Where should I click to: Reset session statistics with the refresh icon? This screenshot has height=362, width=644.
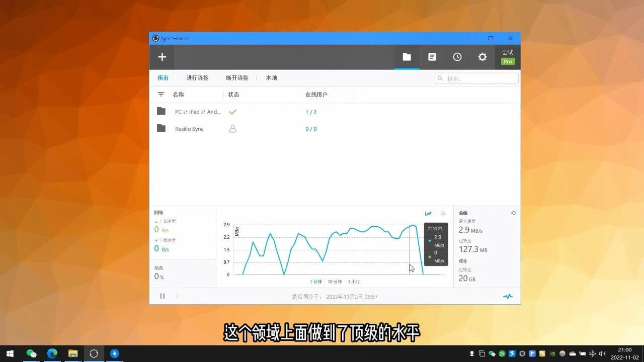[513, 213]
